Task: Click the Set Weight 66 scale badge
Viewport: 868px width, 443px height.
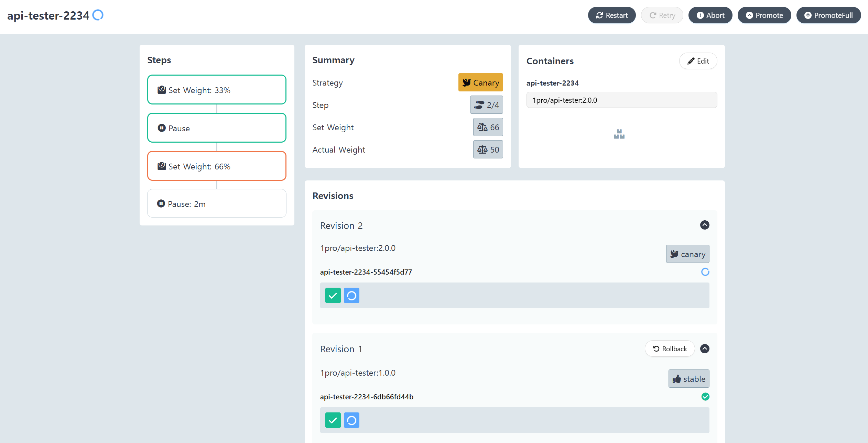Action: [x=488, y=127]
